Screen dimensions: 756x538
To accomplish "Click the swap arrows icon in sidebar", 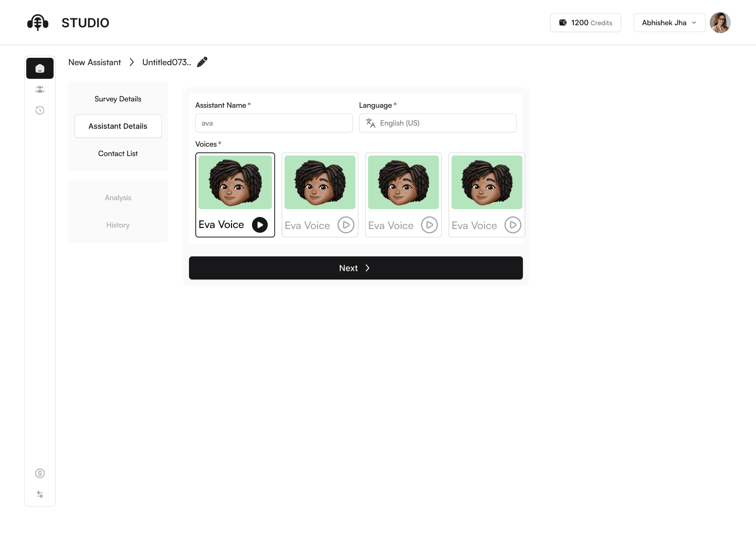I will click(x=40, y=494).
